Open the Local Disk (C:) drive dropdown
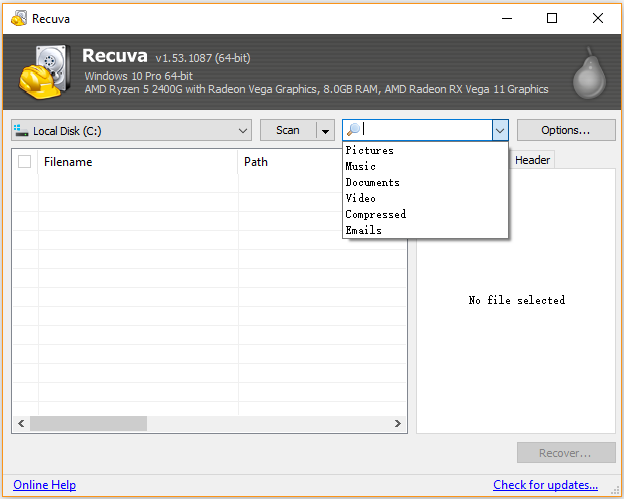Screen dimensions: 624x499 131,130
